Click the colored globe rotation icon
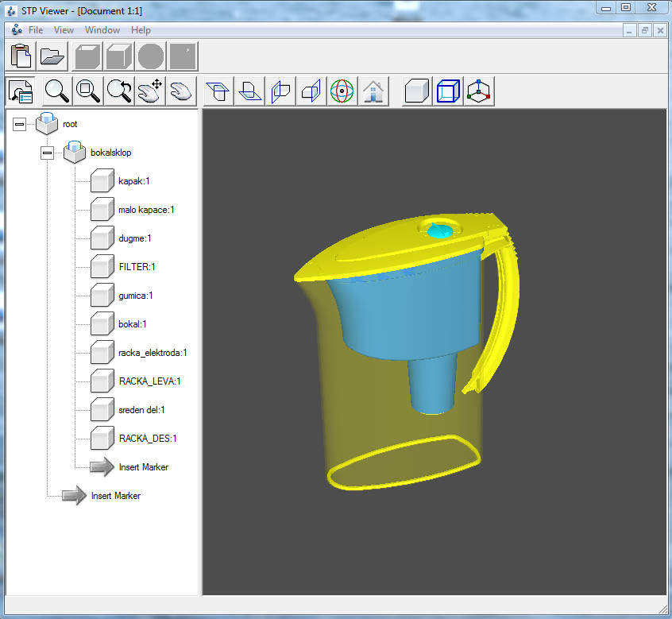Viewport: 672px width, 619px height. click(342, 91)
